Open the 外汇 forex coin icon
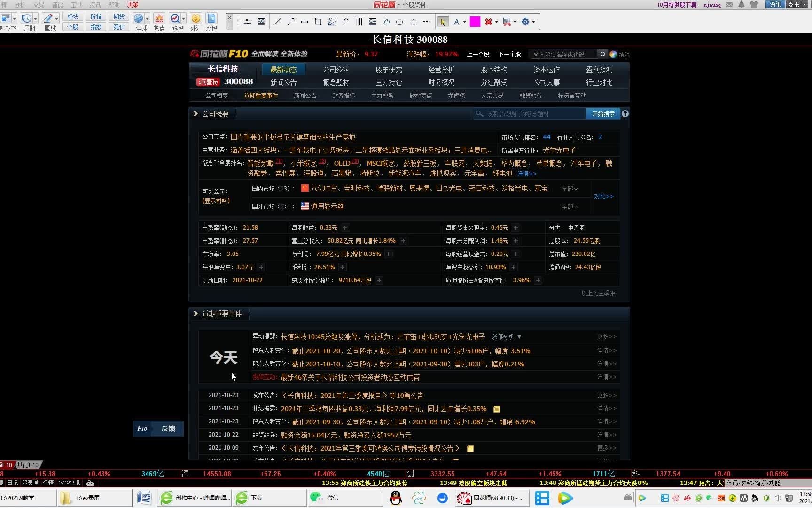The image size is (812, 508). click(196, 18)
